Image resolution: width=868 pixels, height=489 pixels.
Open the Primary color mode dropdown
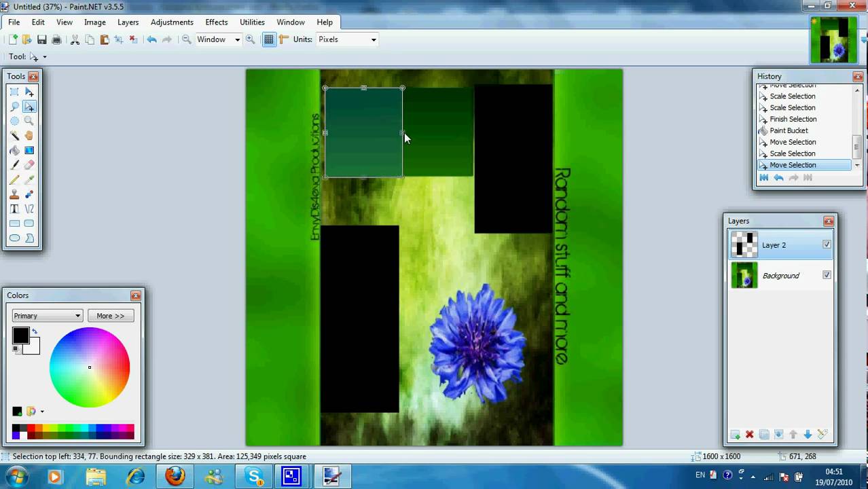[46, 315]
